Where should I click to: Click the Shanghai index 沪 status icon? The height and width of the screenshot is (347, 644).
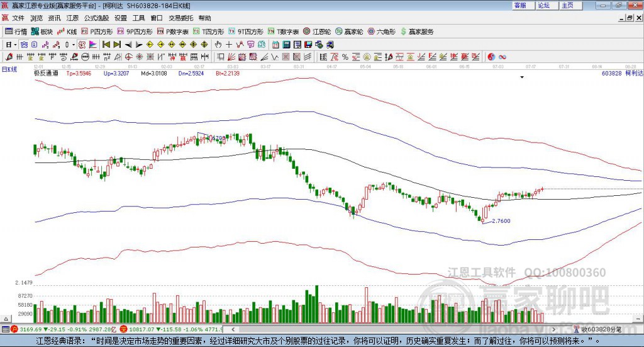click(x=14, y=329)
